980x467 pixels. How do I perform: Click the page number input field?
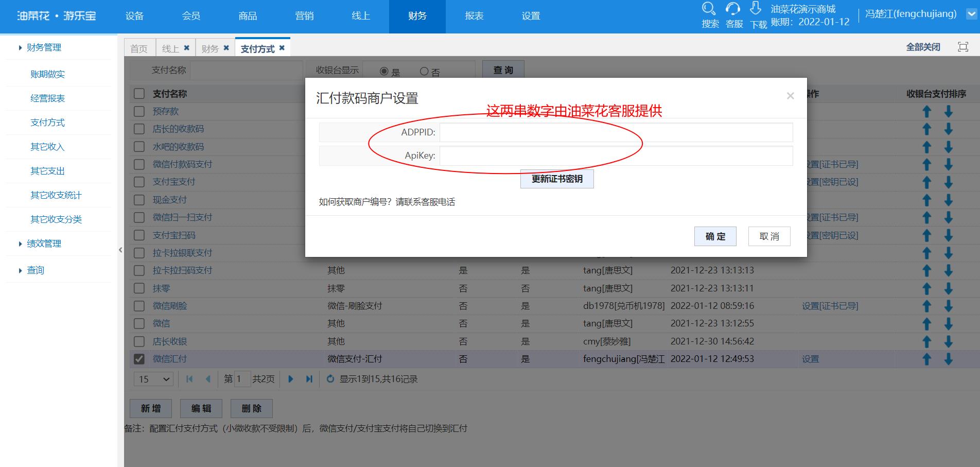(x=242, y=379)
